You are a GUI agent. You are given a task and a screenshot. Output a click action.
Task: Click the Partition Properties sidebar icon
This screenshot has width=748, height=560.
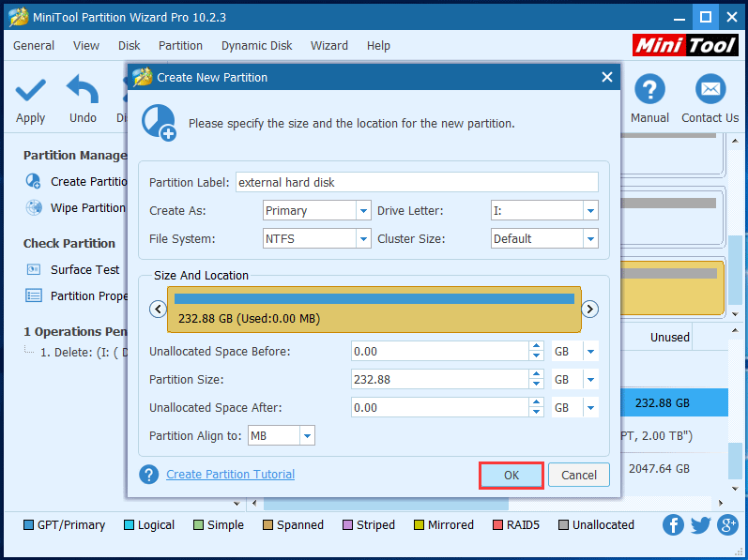pos(34,296)
